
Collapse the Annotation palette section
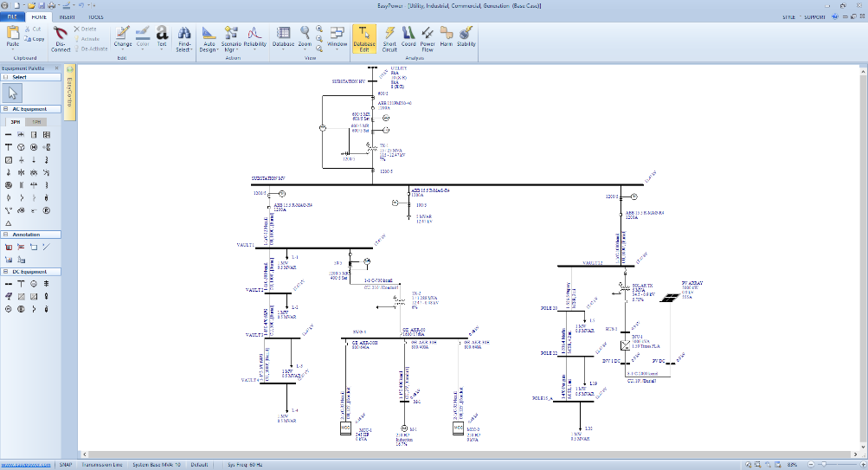(5, 235)
